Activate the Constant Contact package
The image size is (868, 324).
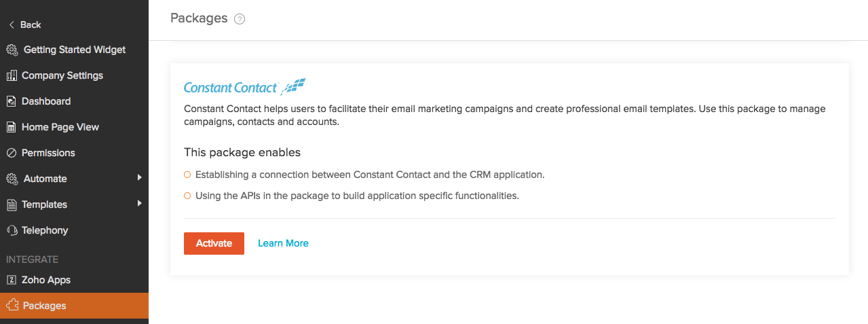[x=214, y=243]
